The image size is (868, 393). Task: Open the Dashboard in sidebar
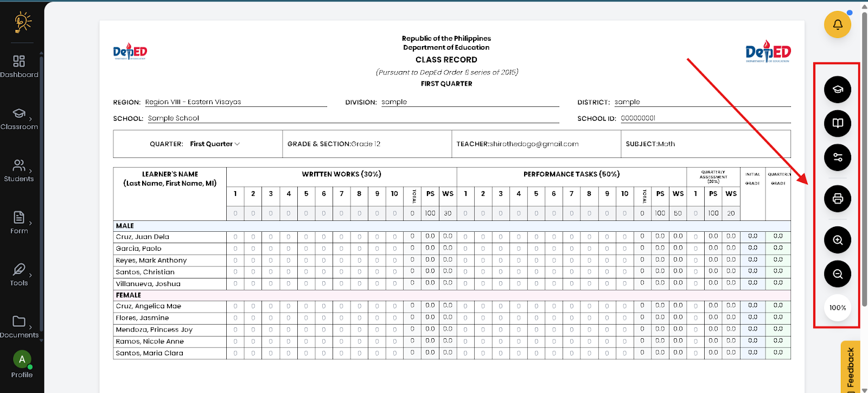tap(19, 66)
